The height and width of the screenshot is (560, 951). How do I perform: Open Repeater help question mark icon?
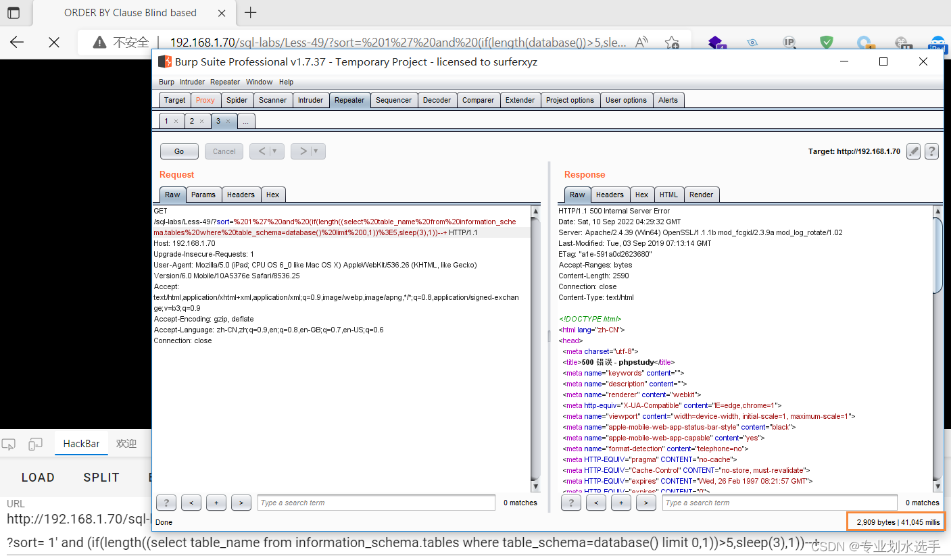tap(931, 151)
